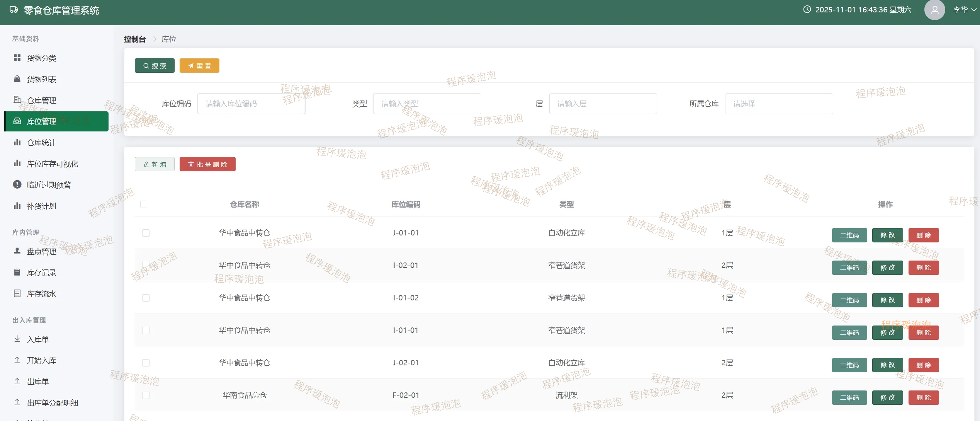Navigate to 控制台 breadcrumb link

[x=135, y=39]
